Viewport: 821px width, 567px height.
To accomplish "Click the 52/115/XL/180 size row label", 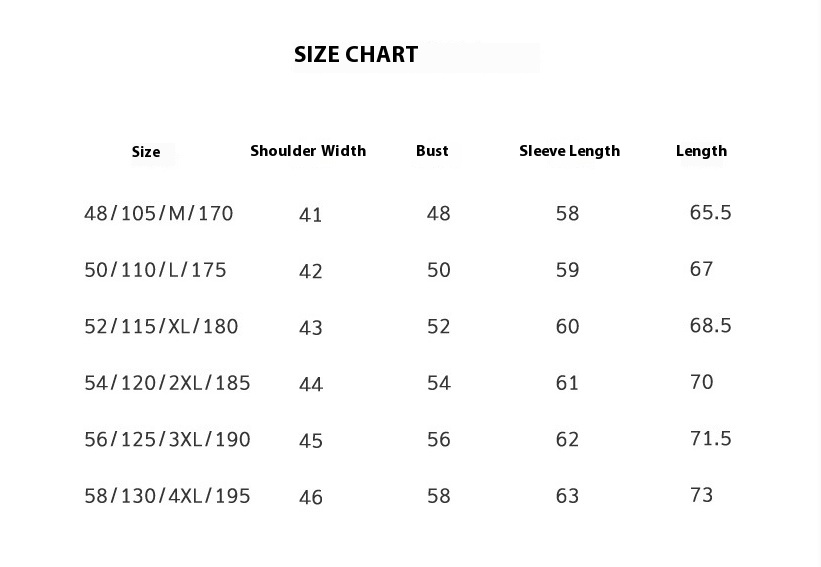I will tap(161, 327).
